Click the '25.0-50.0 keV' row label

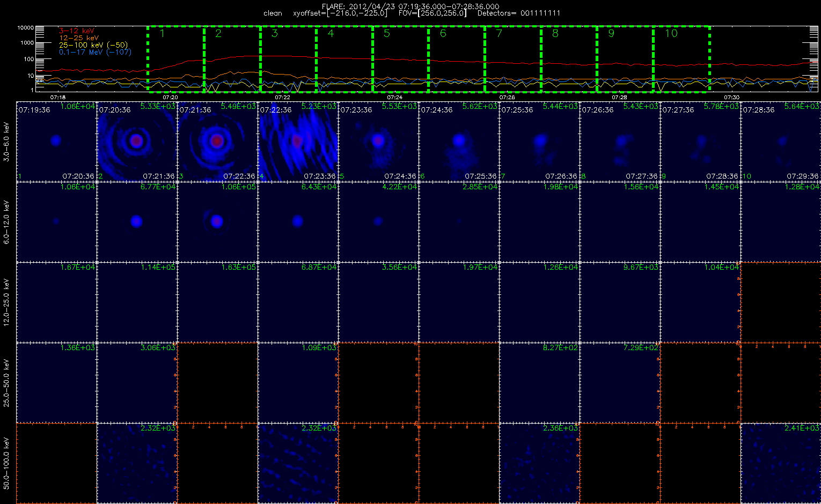[6, 382]
